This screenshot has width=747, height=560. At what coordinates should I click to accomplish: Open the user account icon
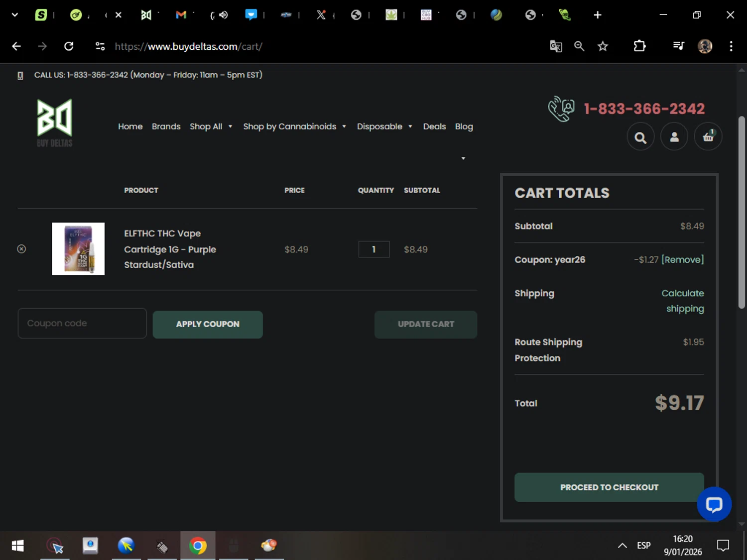[x=674, y=136]
